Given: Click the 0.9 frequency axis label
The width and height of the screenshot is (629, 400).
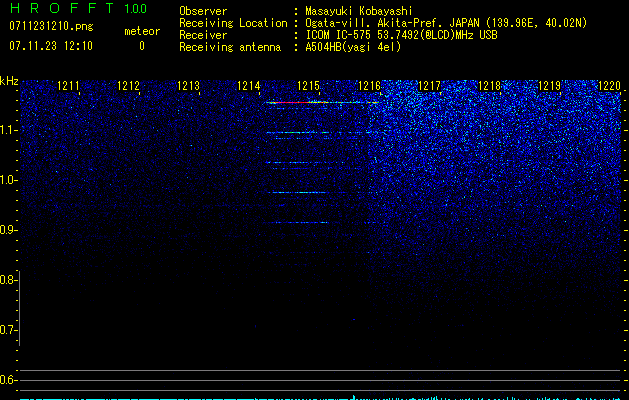Looking at the screenshot, I should pos(8,230).
